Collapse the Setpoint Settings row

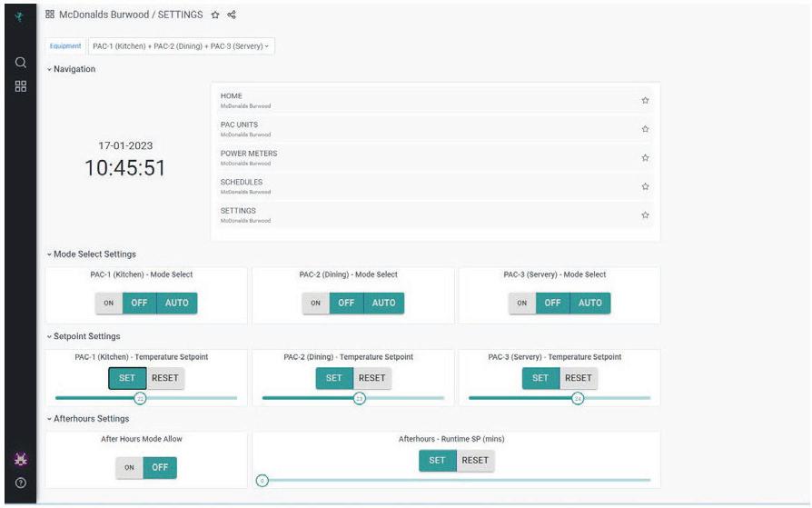(84, 336)
